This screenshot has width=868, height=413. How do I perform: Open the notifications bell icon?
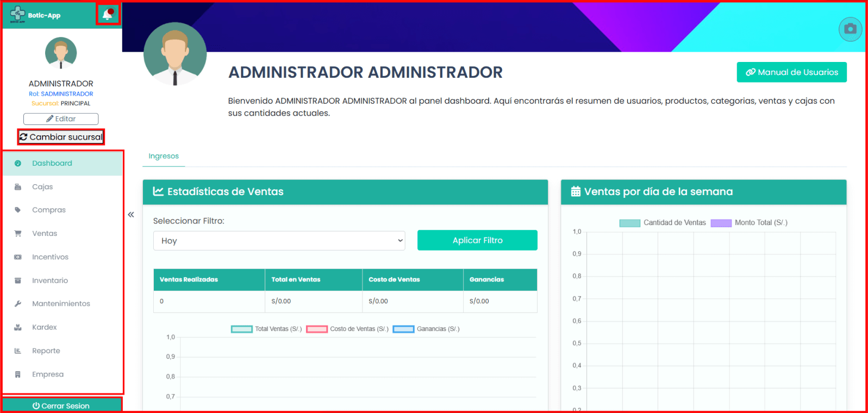[x=108, y=15]
